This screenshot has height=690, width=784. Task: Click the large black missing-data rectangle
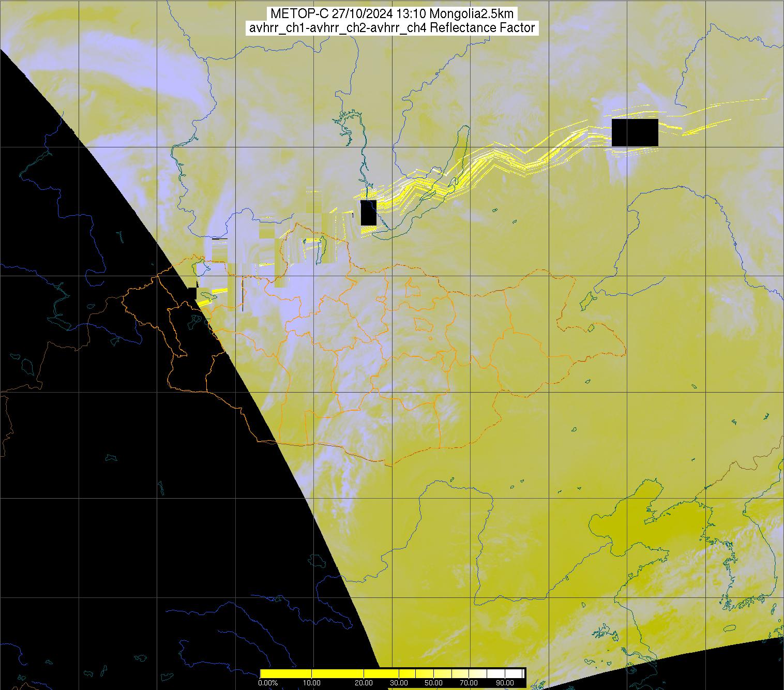[x=635, y=132]
